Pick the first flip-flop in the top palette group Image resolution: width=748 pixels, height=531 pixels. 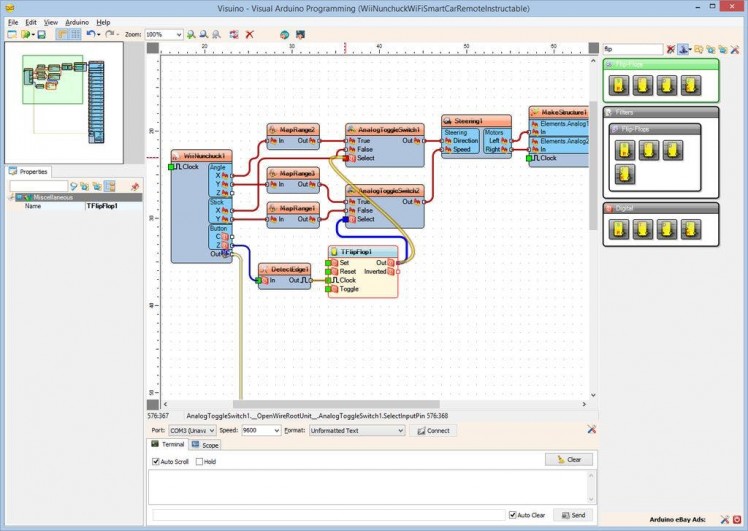click(x=621, y=85)
